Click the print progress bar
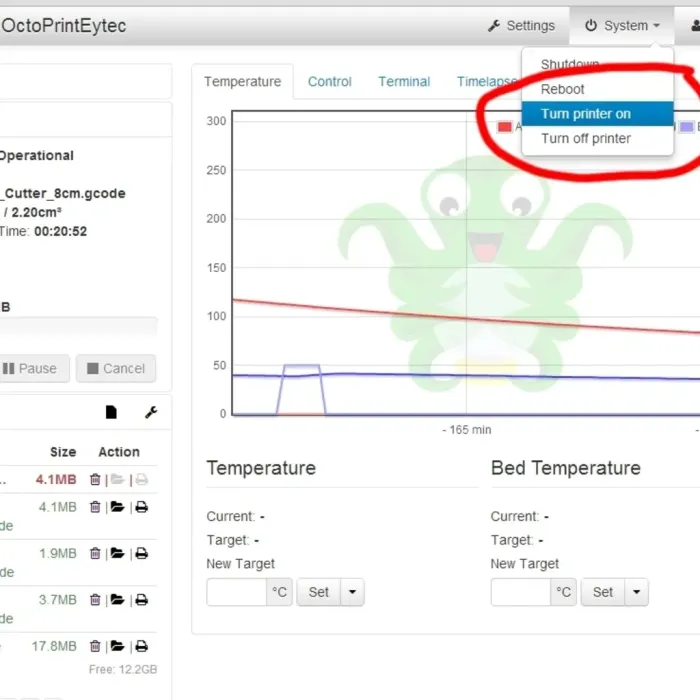700x700 pixels. coord(79,325)
